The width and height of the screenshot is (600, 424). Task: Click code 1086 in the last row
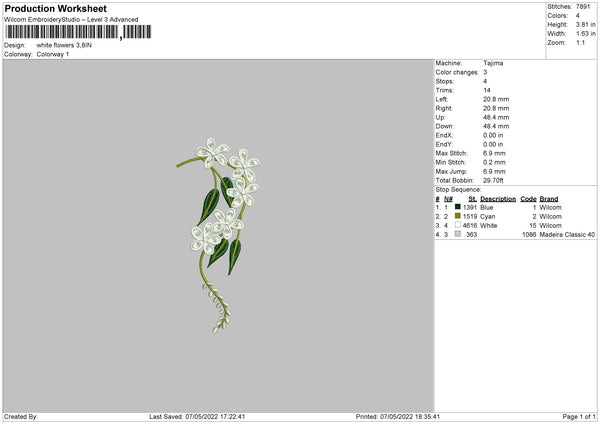click(x=529, y=234)
